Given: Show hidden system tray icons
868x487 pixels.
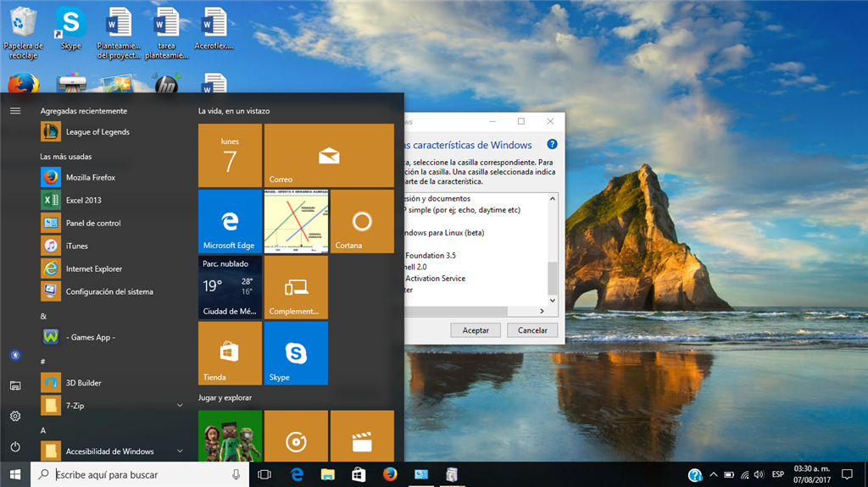Looking at the screenshot, I should [x=714, y=474].
